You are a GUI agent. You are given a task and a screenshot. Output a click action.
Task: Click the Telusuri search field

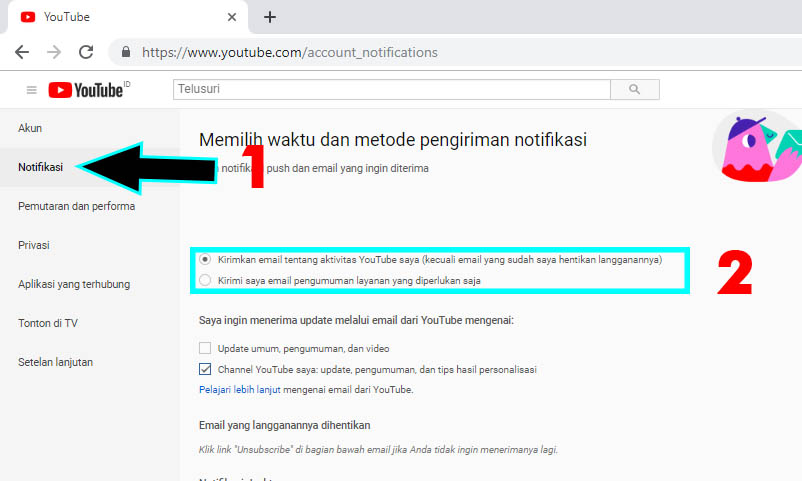392,90
